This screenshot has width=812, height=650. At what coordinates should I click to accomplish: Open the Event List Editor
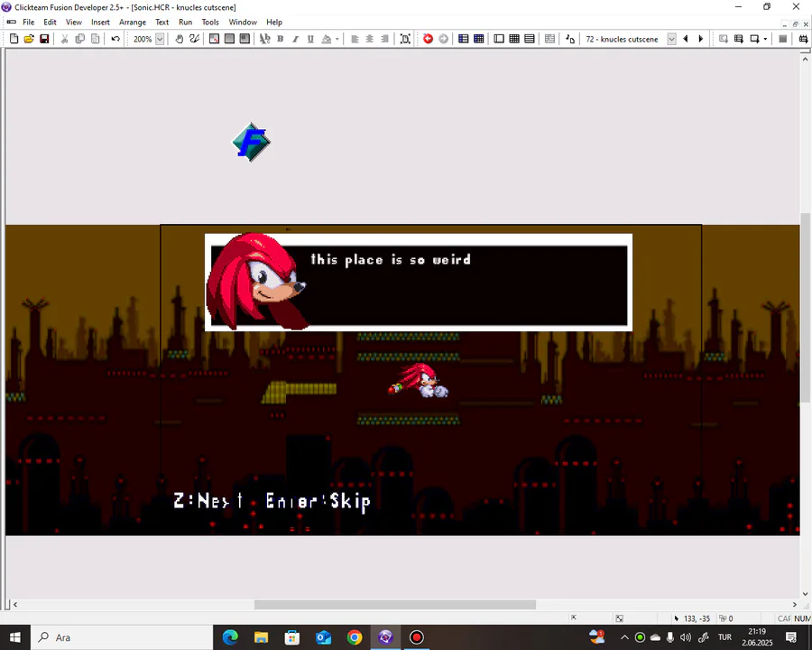[530, 39]
